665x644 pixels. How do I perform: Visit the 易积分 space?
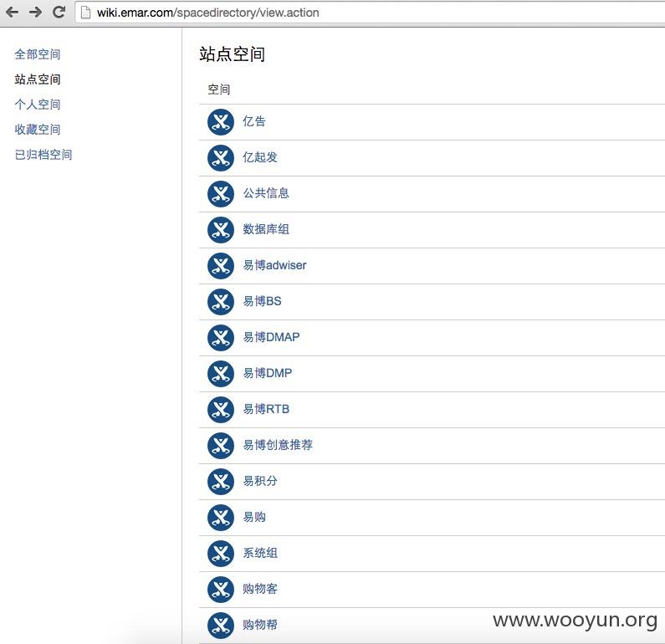pyautogui.click(x=260, y=481)
